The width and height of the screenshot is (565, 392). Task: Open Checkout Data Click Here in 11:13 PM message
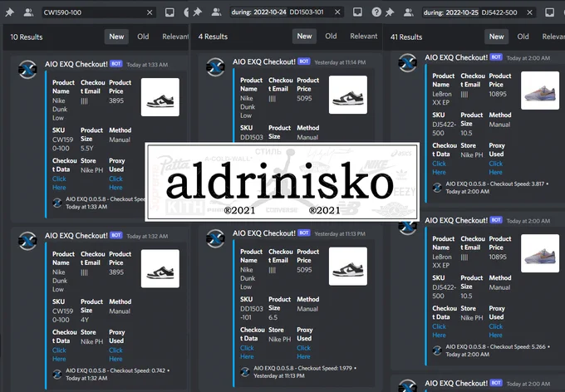(247, 352)
